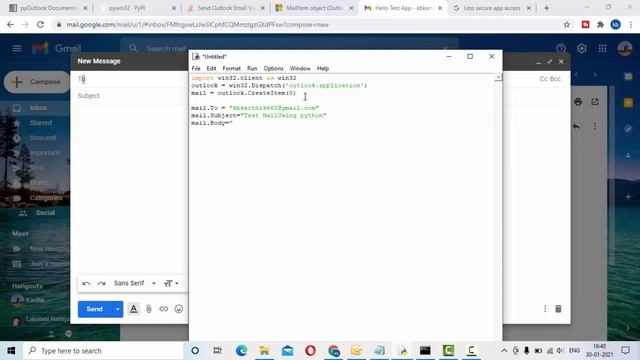Open Gmail settings gear icon
The image size is (640, 360).
pos(582,49)
